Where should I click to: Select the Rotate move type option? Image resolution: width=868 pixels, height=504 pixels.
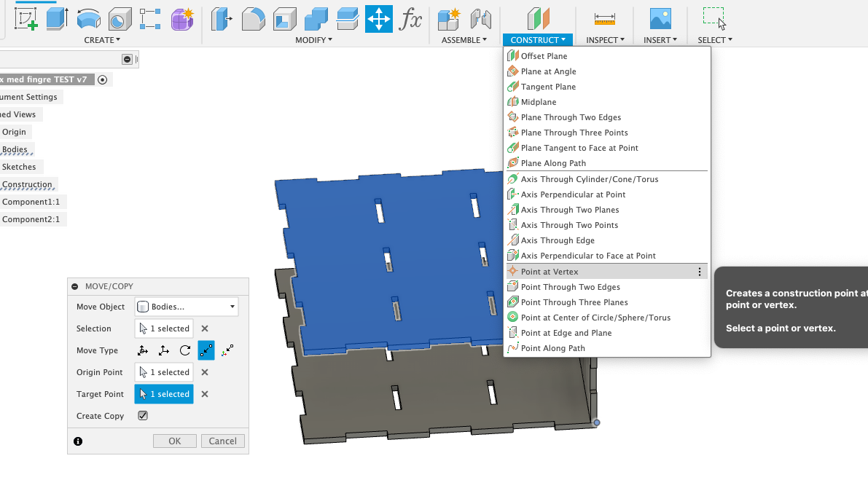point(184,350)
